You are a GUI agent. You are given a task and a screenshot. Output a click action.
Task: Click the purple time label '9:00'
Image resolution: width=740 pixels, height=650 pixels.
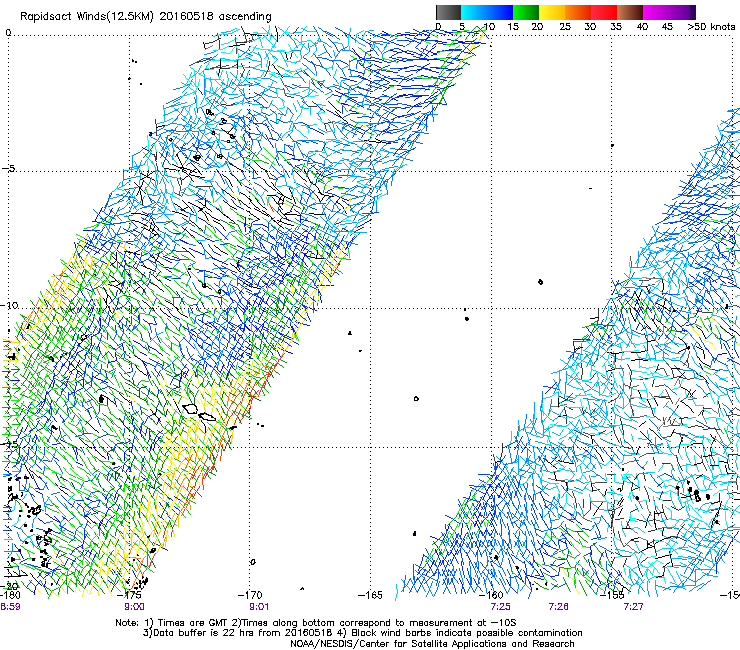tap(135, 607)
